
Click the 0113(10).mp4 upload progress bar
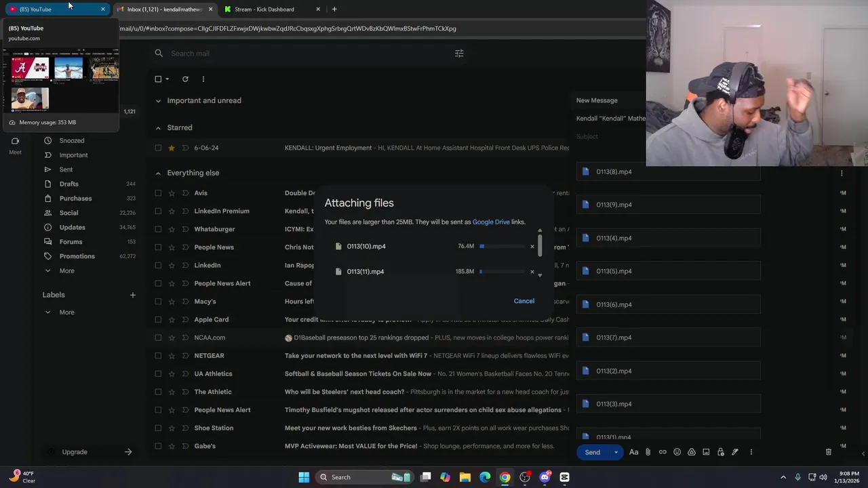tap(502, 247)
